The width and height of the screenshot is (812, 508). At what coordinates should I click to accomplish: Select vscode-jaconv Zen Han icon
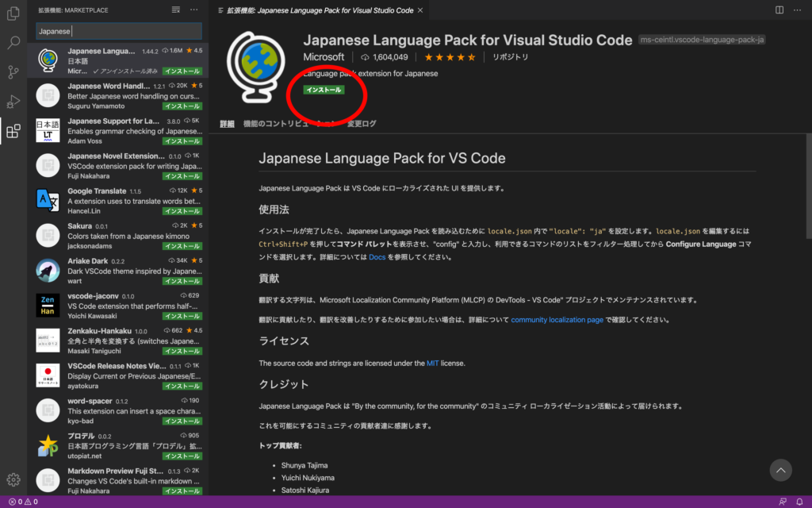point(48,306)
